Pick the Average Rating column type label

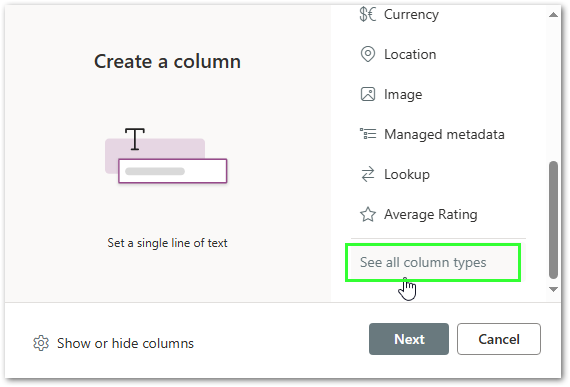click(431, 214)
